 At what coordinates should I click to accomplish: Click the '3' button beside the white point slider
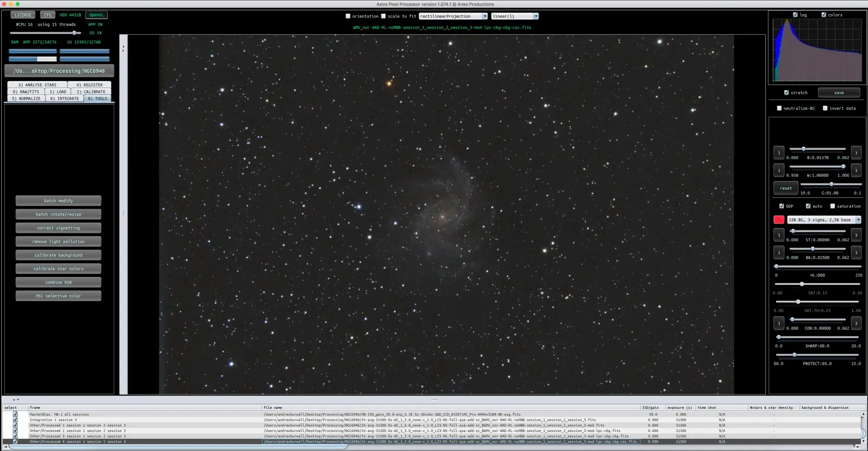click(856, 171)
